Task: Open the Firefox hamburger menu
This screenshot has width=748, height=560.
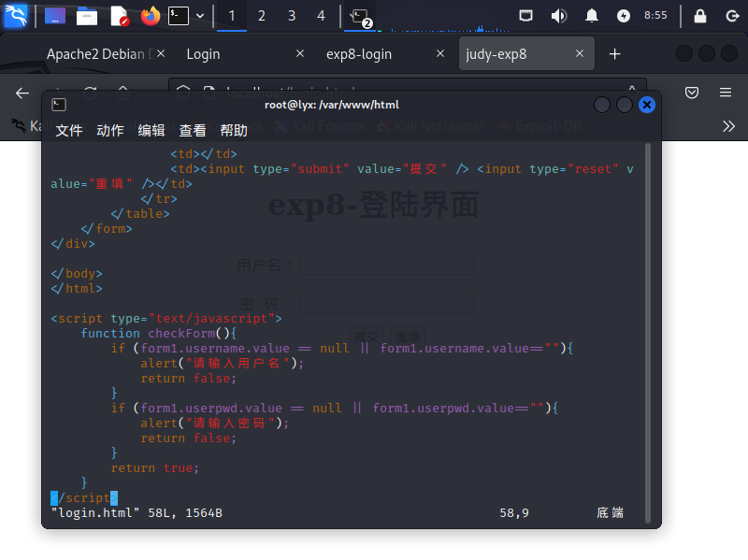Action: pos(726,93)
